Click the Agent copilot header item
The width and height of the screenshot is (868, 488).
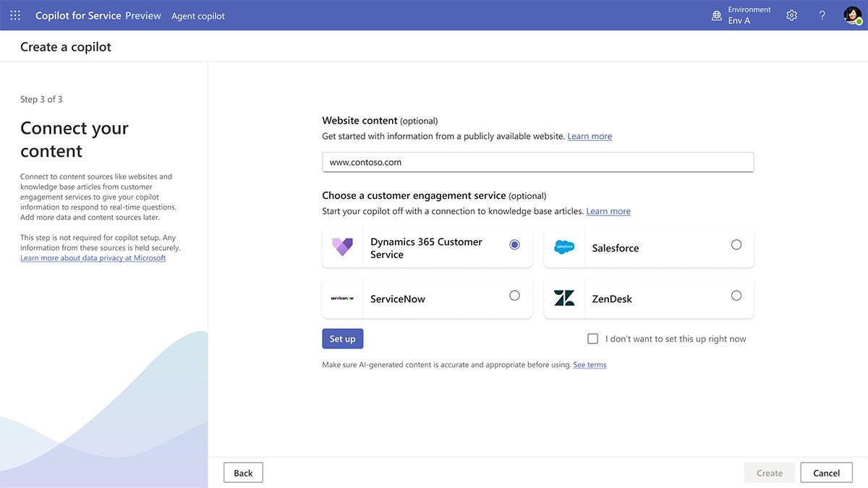(198, 16)
